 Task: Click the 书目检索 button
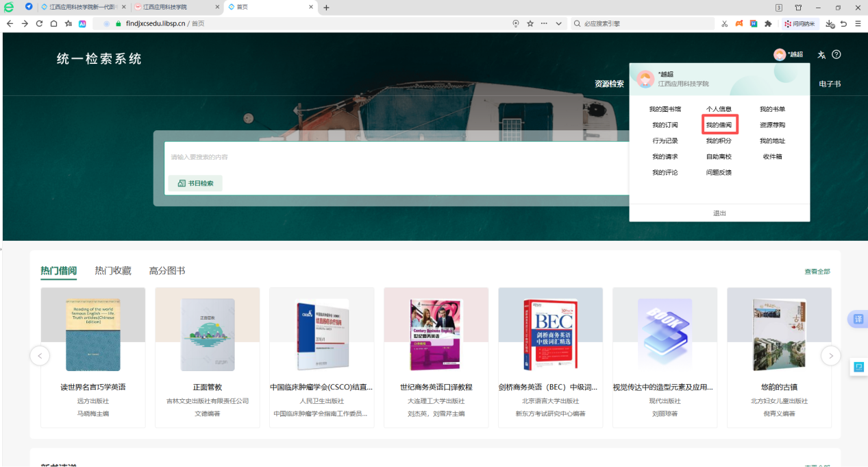[x=195, y=183]
